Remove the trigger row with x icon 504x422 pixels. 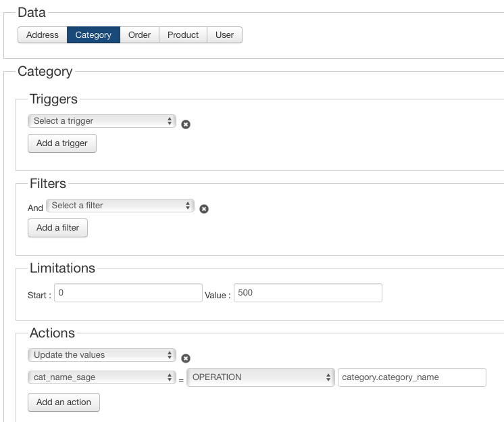[x=186, y=124]
